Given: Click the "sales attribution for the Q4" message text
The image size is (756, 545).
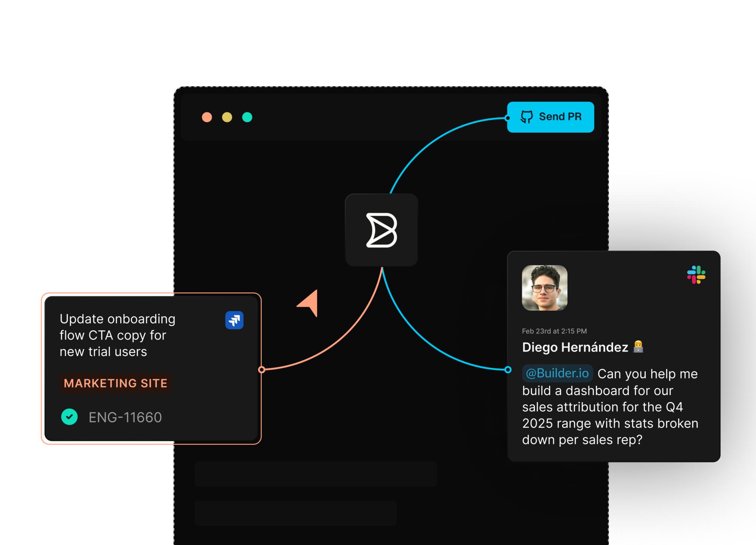Looking at the screenshot, I should [603, 407].
